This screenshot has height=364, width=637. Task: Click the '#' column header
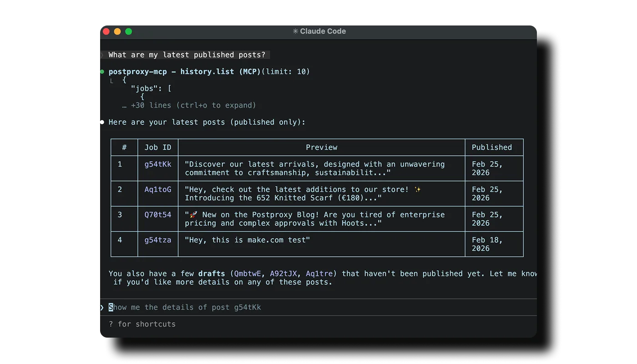(124, 147)
